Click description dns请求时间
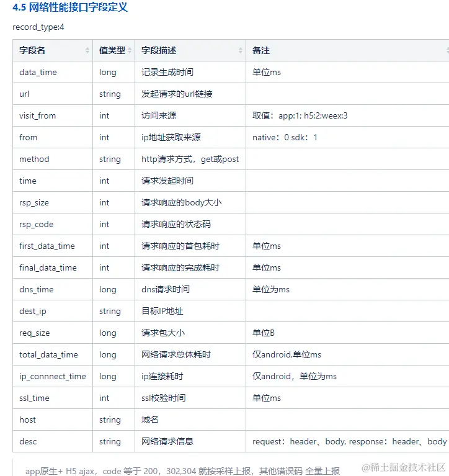The width and height of the screenshot is (449, 476). coord(166,289)
